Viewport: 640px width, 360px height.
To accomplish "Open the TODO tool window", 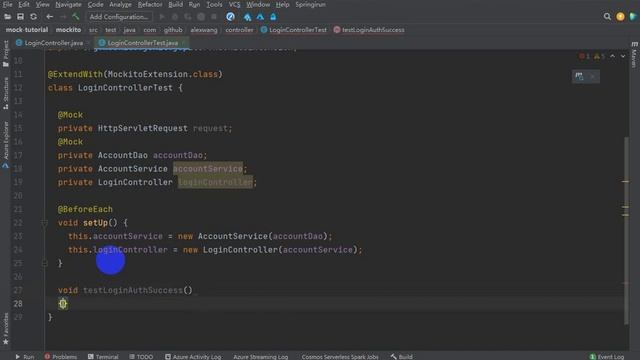I will click(x=141, y=356).
